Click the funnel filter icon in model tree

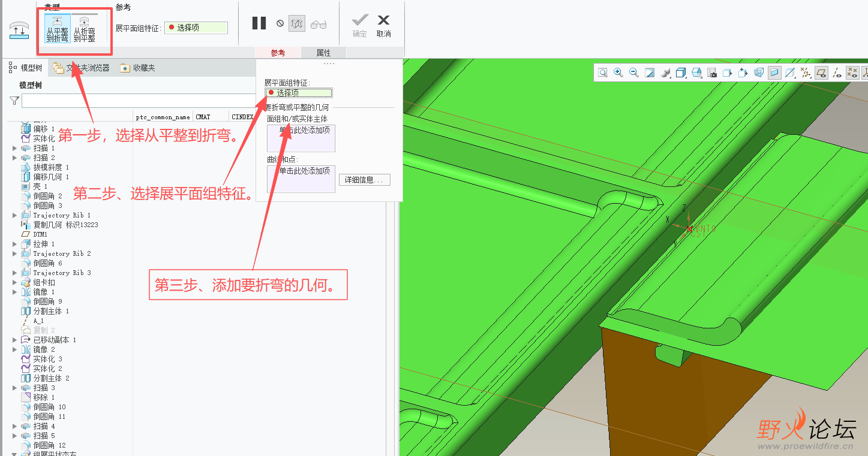(14, 101)
